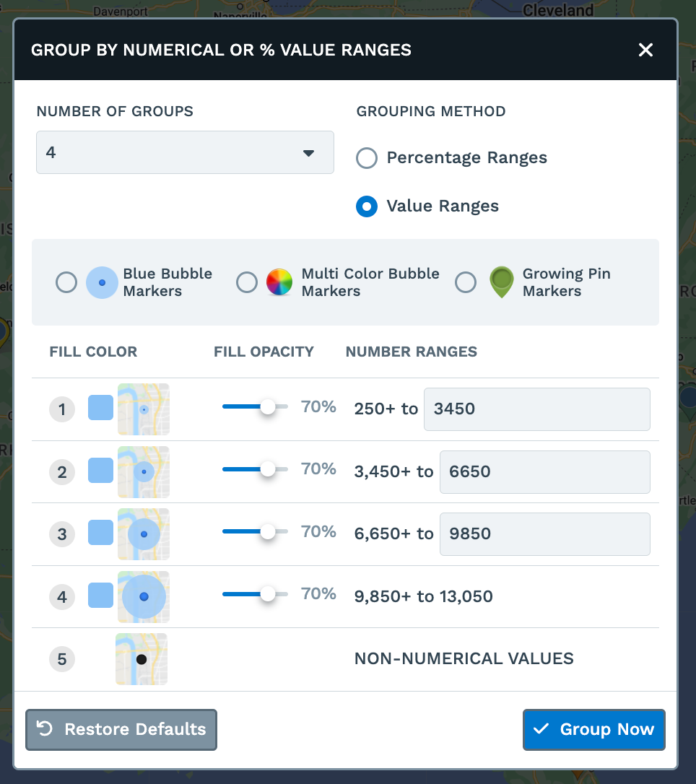
Task: Click the FILL COLOR column header
Action: tap(93, 352)
